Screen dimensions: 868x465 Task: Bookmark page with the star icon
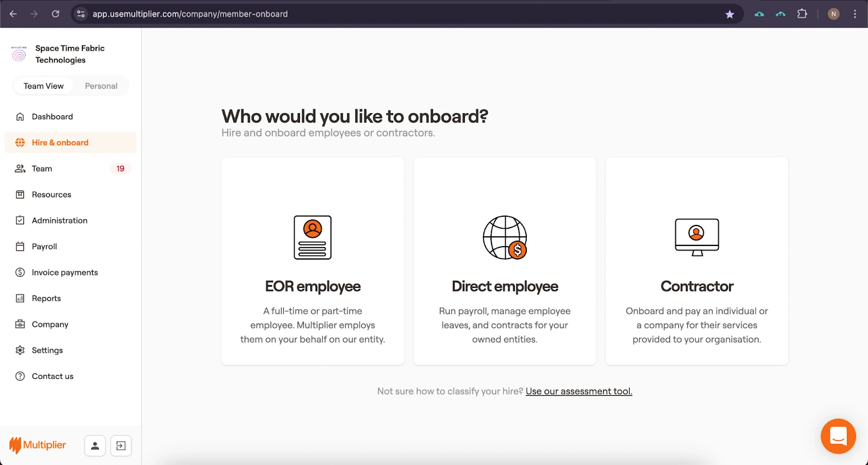click(x=730, y=14)
